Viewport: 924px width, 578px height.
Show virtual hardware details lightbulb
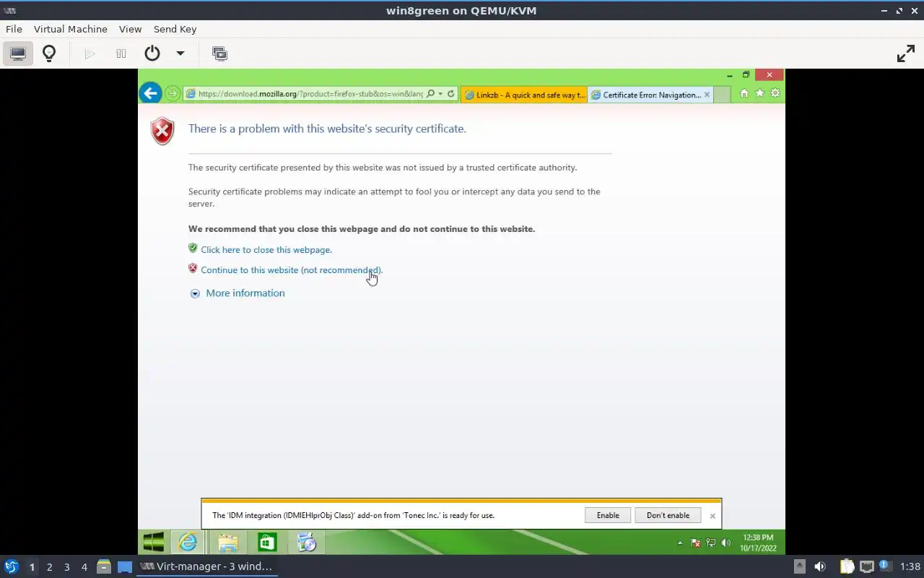tap(49, 53)
